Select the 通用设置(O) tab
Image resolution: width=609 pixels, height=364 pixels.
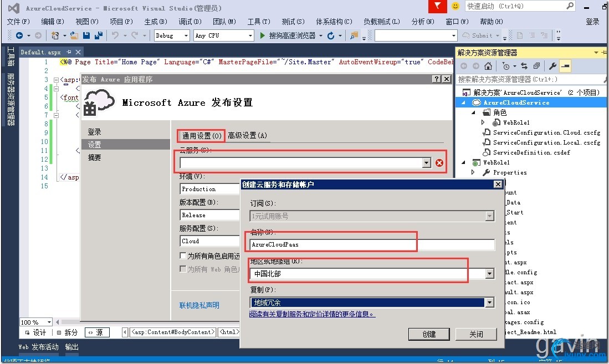[x=201, y=136]
